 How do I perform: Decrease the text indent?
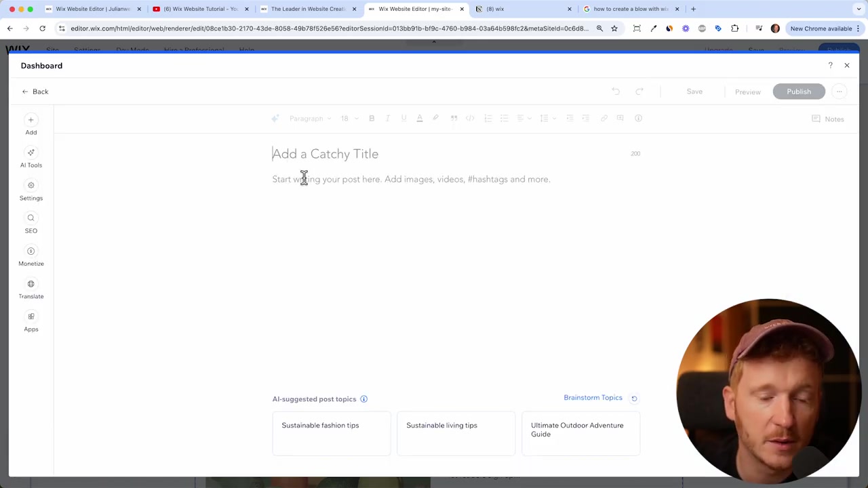(x=570, y=119)
